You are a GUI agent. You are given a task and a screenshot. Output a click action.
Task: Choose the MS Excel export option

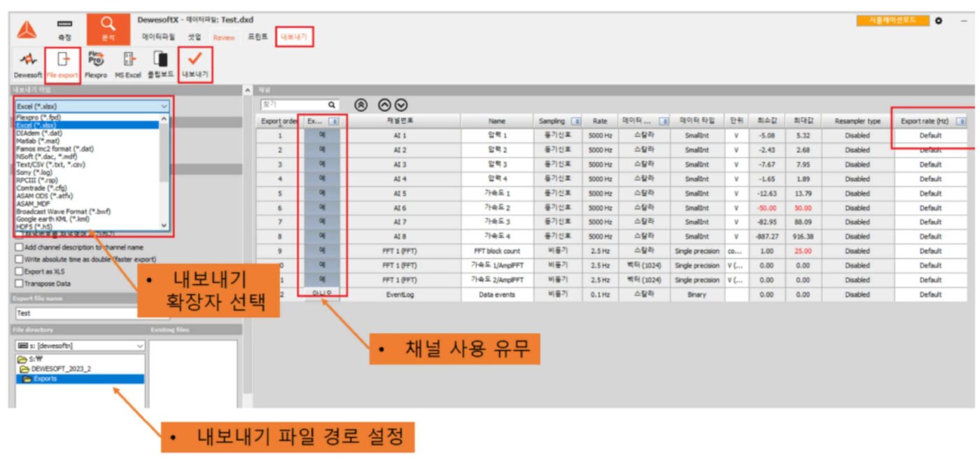click(x=128, y=65)
